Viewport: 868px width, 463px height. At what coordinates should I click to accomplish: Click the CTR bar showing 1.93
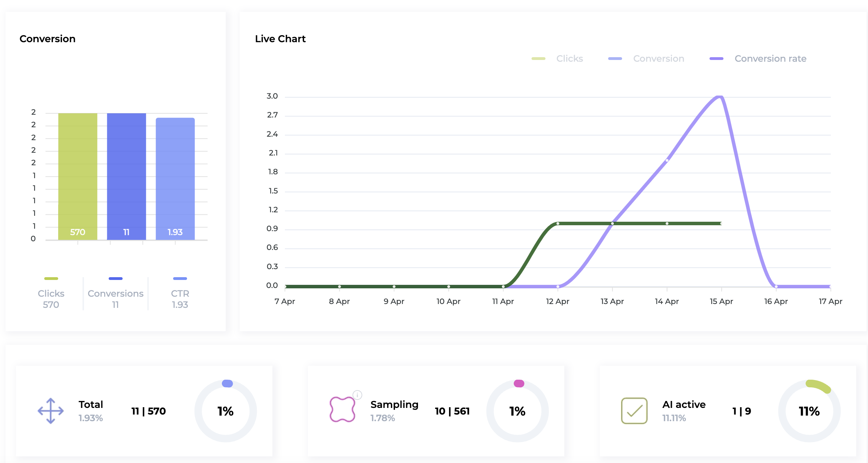click(175, 179)
